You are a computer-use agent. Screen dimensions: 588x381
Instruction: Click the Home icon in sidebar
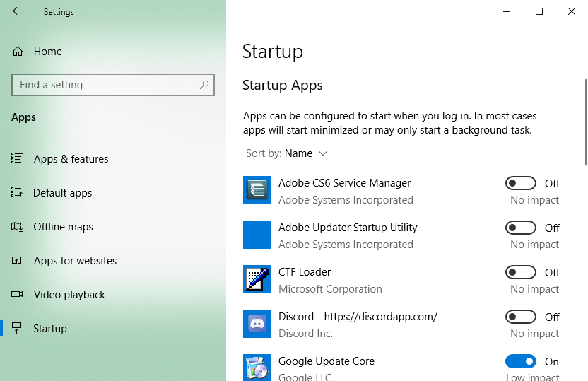(18, 52)
